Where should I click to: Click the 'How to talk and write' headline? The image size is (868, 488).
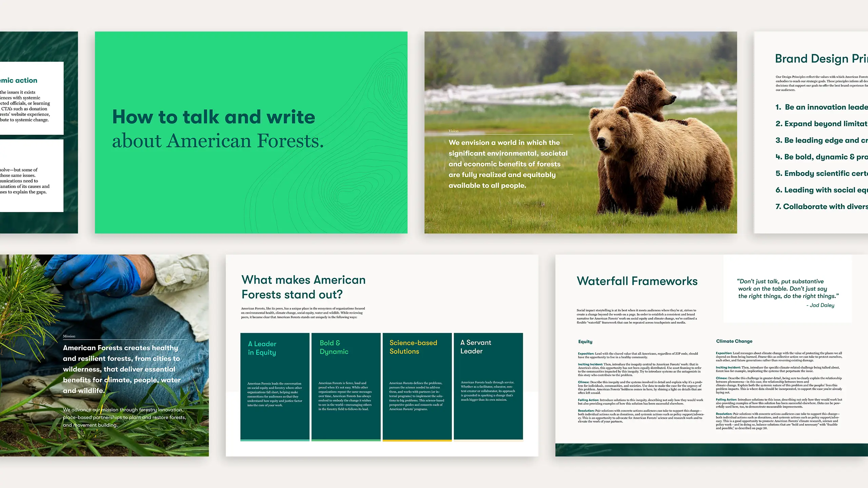click(x=214, y=117)
